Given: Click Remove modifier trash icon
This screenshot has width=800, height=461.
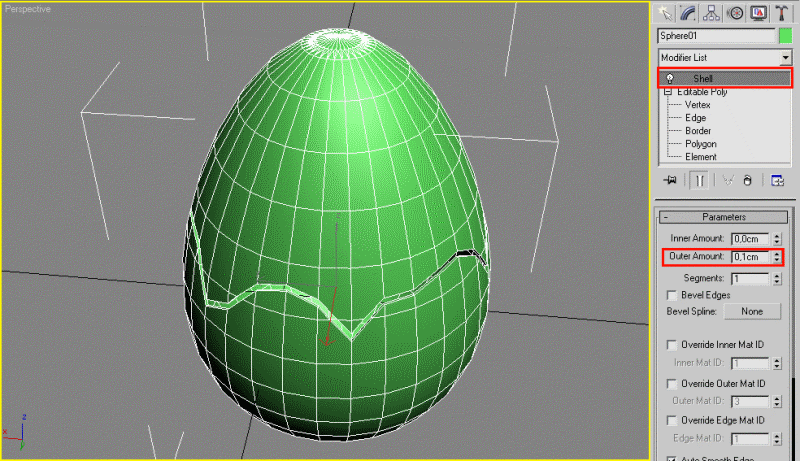Looking at the screenshot, I should [x=747, y=181].
